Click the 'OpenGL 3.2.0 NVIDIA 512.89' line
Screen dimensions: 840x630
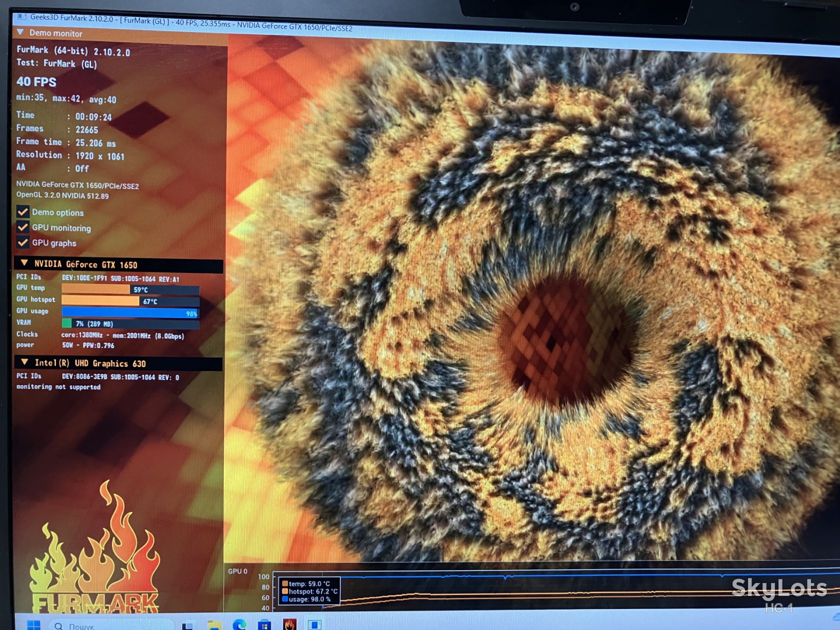[x=62, y=195]
